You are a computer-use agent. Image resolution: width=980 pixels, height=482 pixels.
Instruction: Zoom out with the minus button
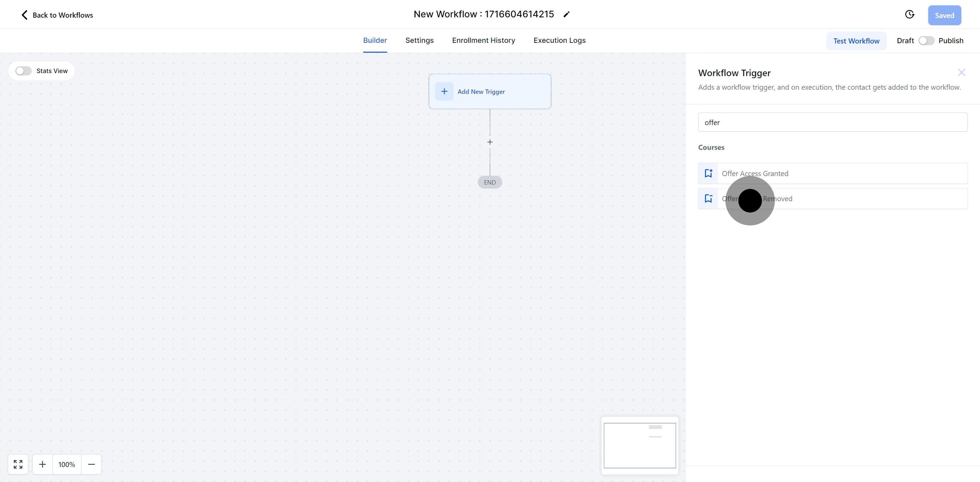91,464
